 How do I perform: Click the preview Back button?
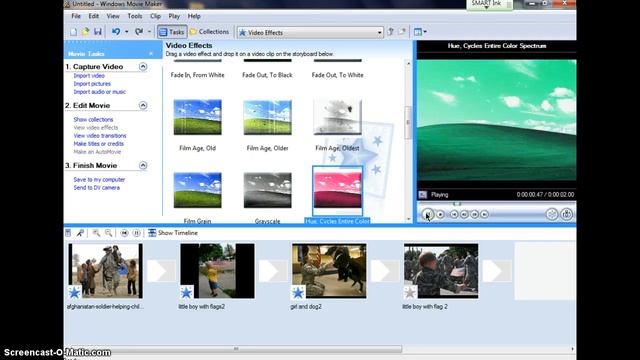(x=454, y=214)
